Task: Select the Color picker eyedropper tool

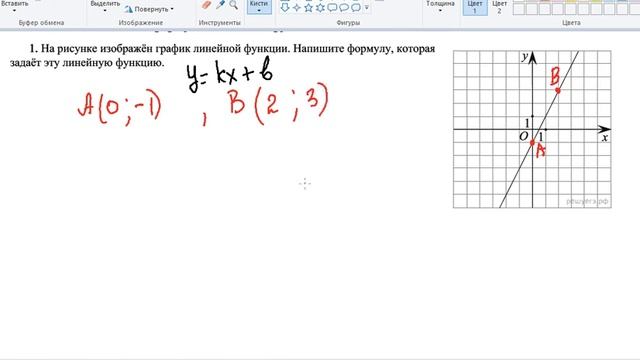Action: [220, 5]
